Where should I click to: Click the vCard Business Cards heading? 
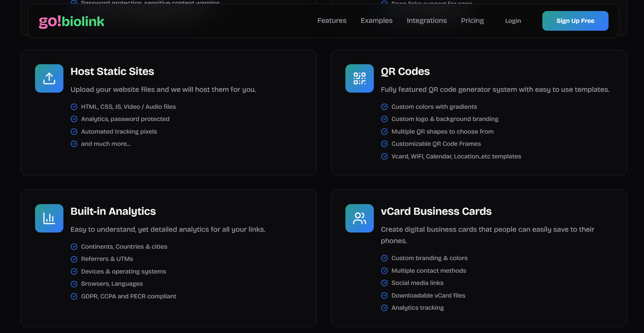click(x=436, y=211)
